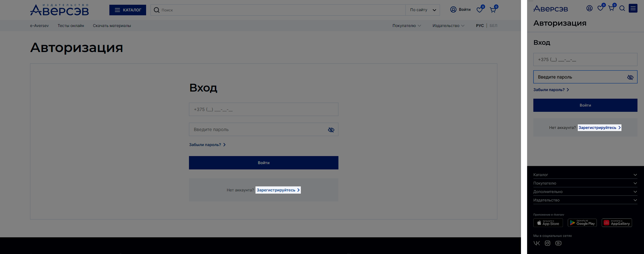
Task: Open the Тесты онлайн menu item
Action: (71, 26)
